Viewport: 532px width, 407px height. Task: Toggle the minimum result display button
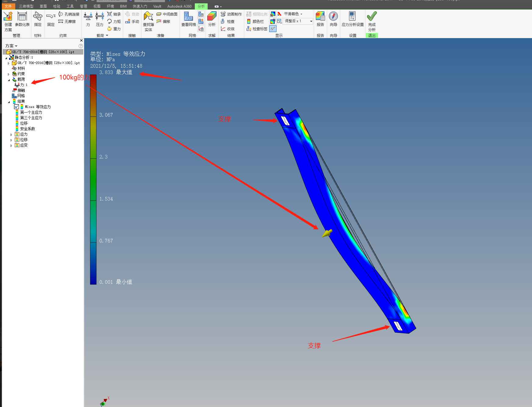[x=273, y=21]
